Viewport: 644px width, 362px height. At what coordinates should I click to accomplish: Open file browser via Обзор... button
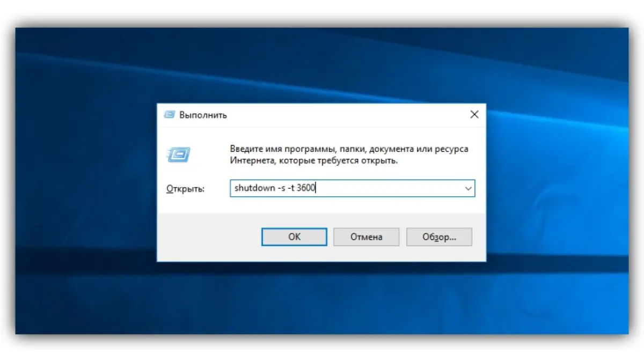tap(439, 237)
